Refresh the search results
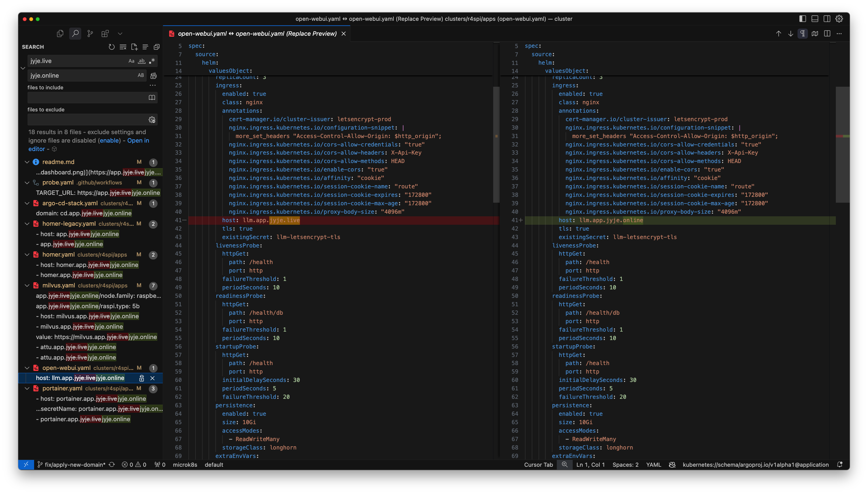This screenshot has height=494, width=868. [x=111, y=47]
